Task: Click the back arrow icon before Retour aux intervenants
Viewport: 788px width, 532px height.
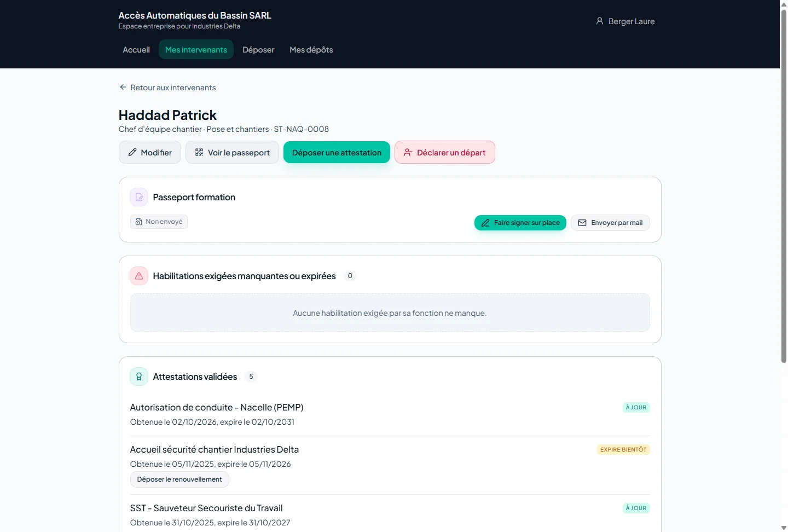Action: coord(123,88)
